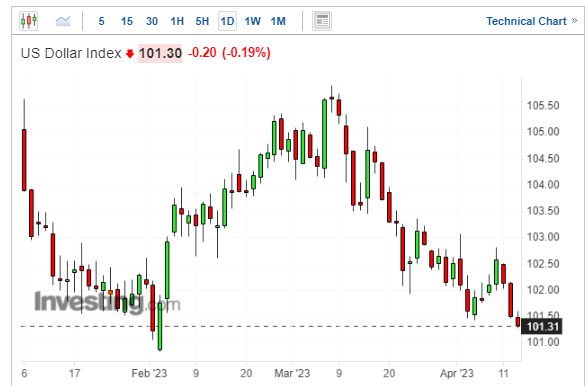588x386 pixels.
Task: Click the double-arrow next to Technical Chart
Action: click(x=574, y=21)
